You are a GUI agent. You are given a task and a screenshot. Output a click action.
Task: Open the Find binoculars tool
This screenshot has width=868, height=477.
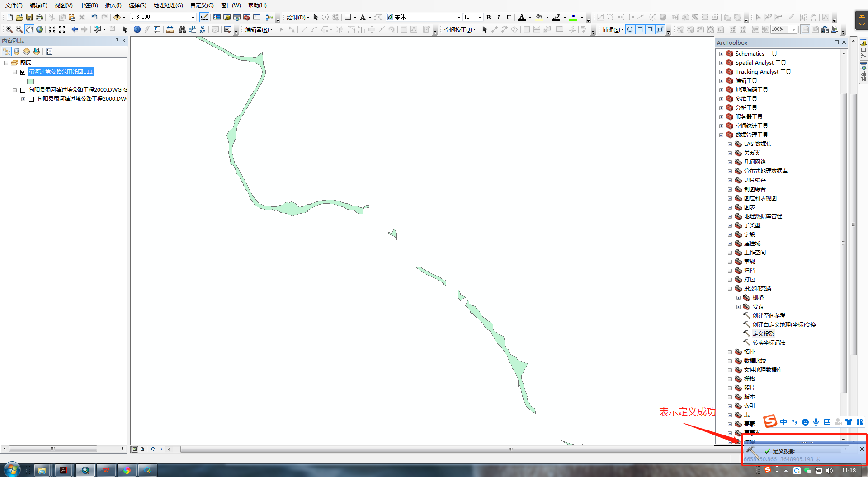click(182, 29)
